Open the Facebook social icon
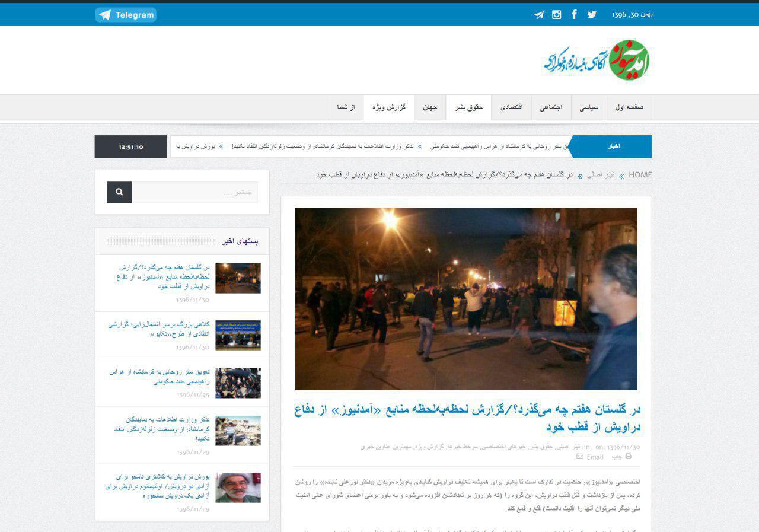 point(574,15)
